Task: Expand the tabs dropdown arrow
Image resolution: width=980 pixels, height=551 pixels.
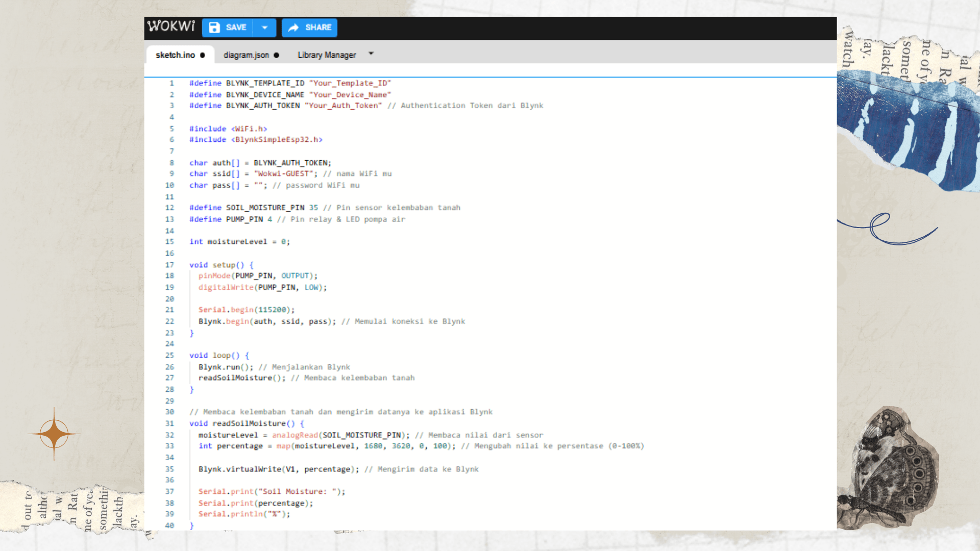Action: (371, 54)
